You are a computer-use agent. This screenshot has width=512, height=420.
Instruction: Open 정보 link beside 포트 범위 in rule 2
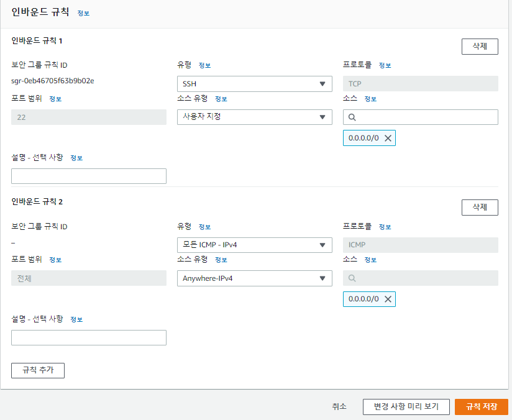(55, 260)
